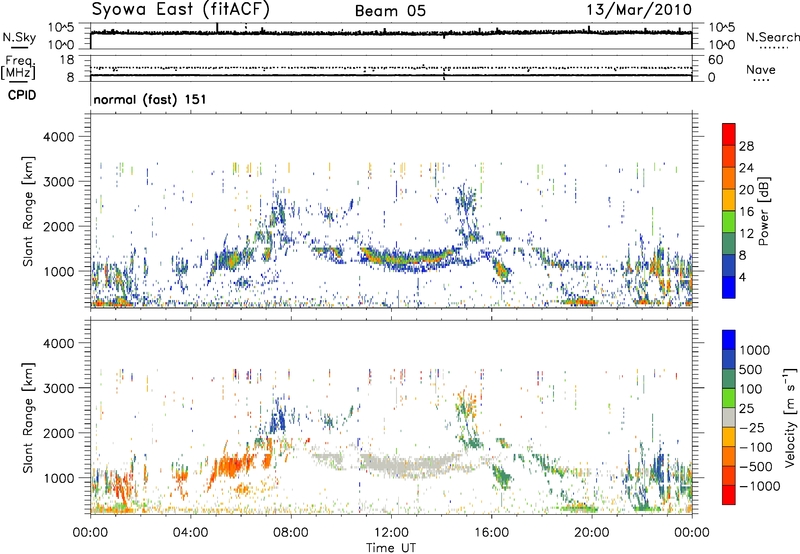Viewport: 800px width, 554px height.
Task: Click the 'Syowa East (fitACF)' title text
Action: tap(181, 9)
